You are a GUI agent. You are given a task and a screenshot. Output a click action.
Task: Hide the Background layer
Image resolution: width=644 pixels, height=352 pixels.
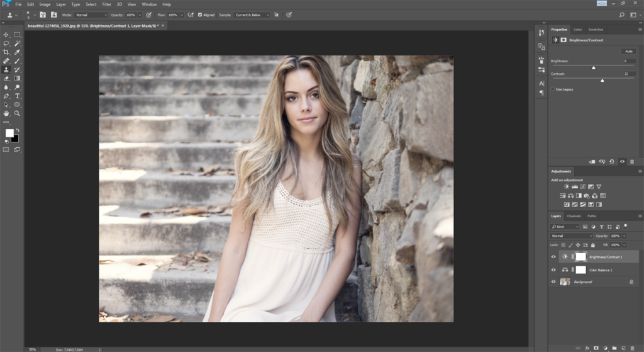553,281
